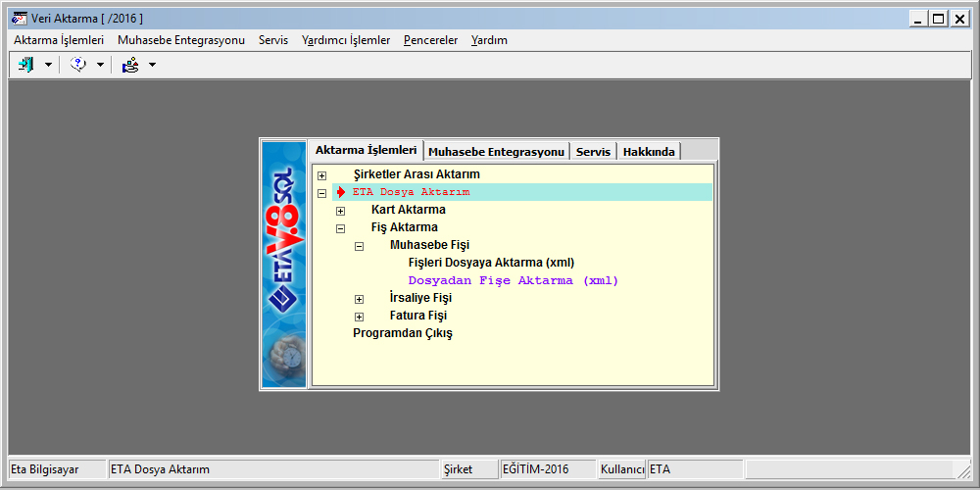This screenshot has width=980, height=490.
Task: Select İrsaliye Fişi tree item
Action: point(420,298)
